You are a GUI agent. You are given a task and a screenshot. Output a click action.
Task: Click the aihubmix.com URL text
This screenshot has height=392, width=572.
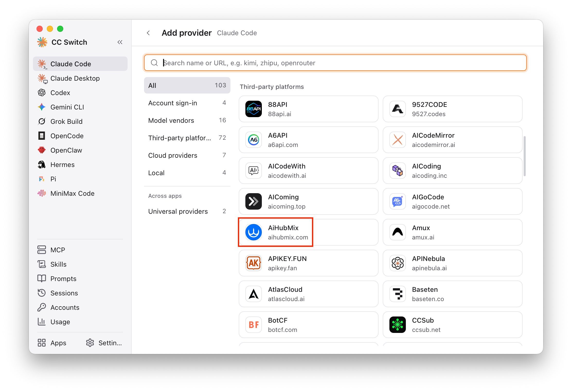click(x=288, y=237)
